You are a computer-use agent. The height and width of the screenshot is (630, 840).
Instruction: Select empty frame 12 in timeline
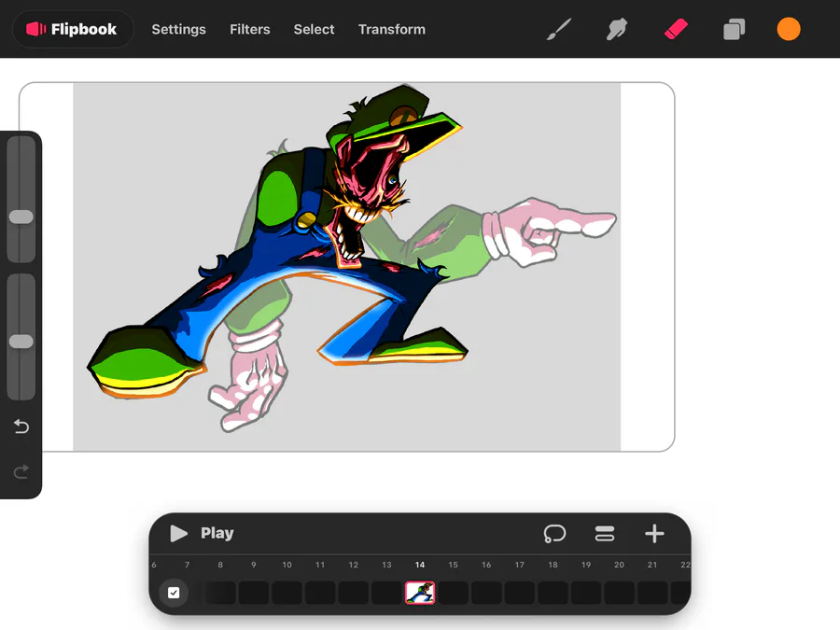[354, 593]
